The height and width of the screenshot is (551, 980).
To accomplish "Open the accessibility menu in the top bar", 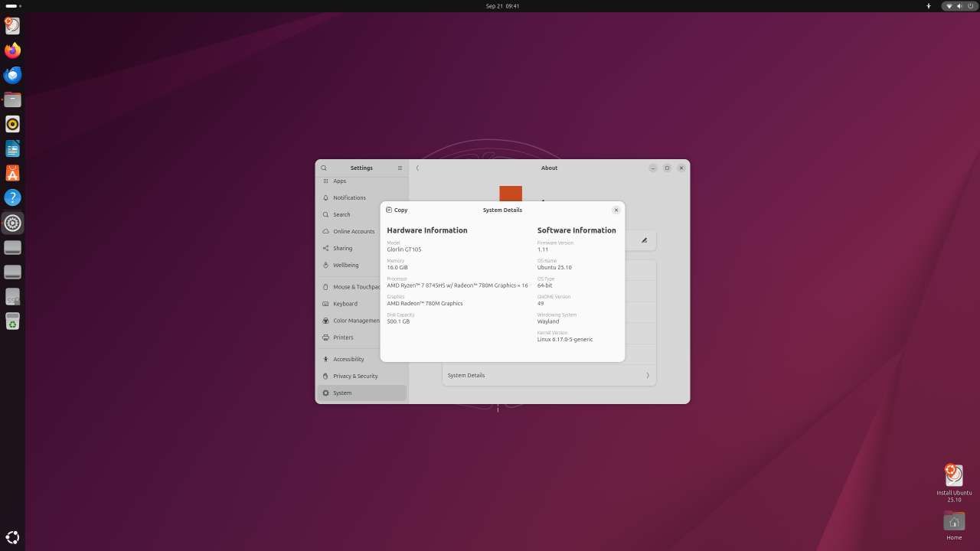I will coord(929,5).
